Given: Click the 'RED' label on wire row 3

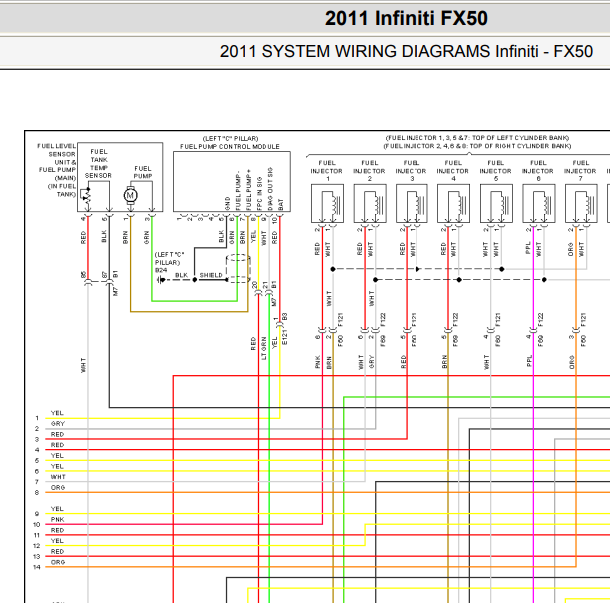Looking at the screenshot, I should [57, 435].
